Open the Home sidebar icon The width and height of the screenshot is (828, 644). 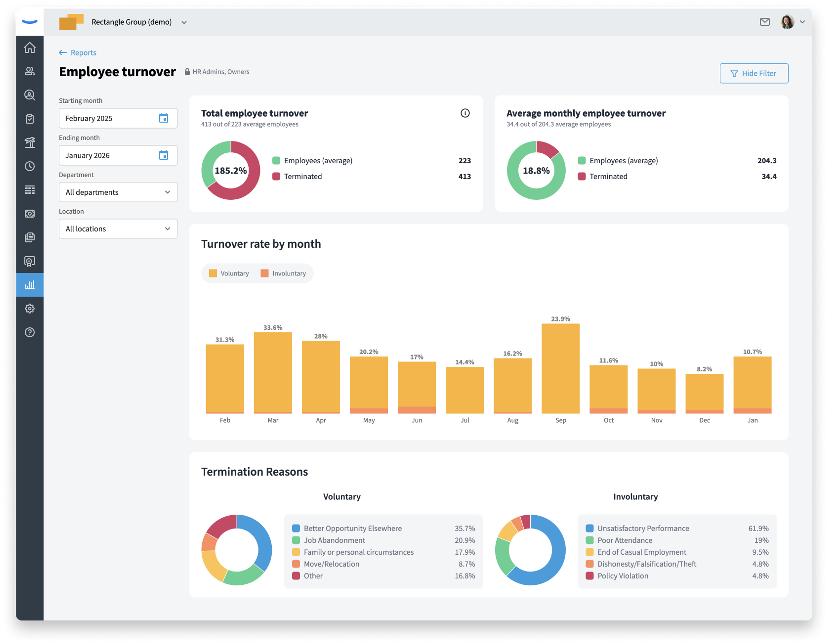pos(30,48)
